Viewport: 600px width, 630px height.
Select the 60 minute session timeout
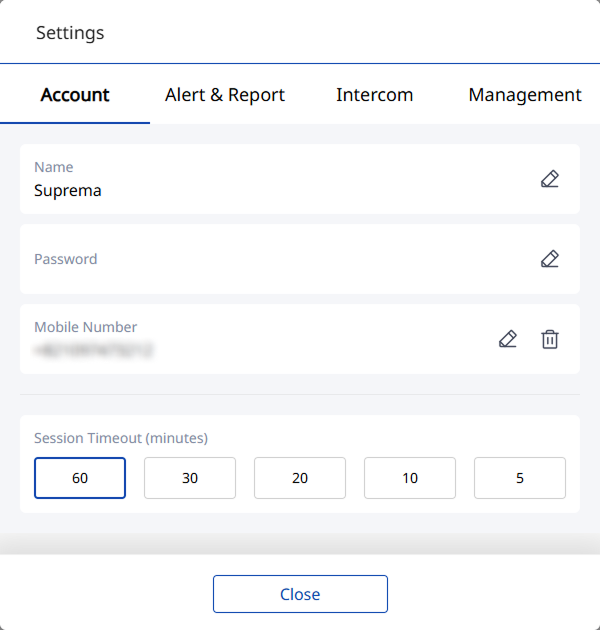point(80,478)
